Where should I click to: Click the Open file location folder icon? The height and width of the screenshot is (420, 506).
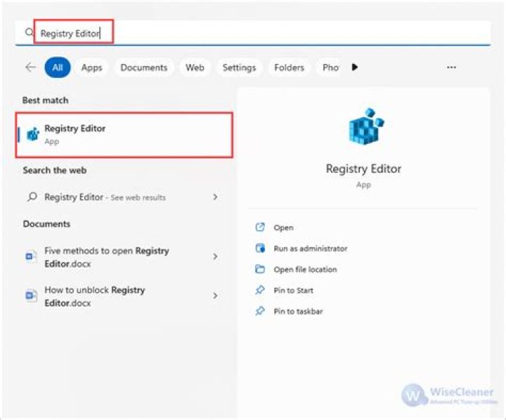pos(260,269)
